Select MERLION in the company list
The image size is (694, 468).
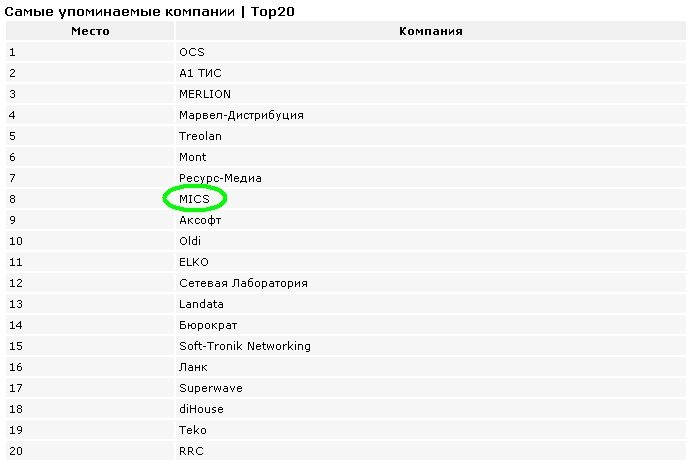click(205, 94)
